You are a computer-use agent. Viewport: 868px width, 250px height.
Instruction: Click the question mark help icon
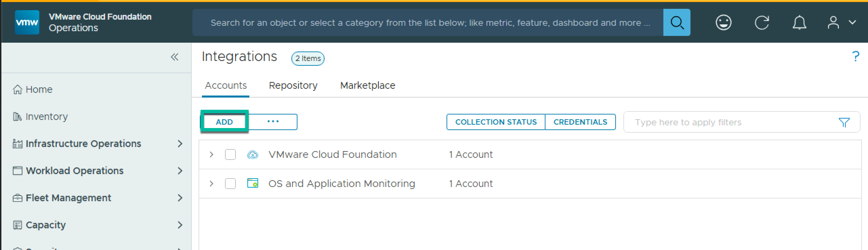[x=855, y=56]
